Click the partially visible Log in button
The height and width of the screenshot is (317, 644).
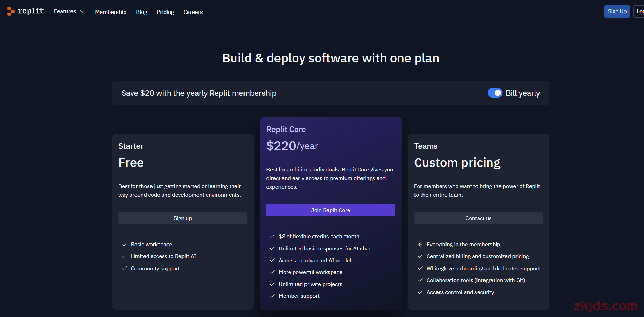639,11
